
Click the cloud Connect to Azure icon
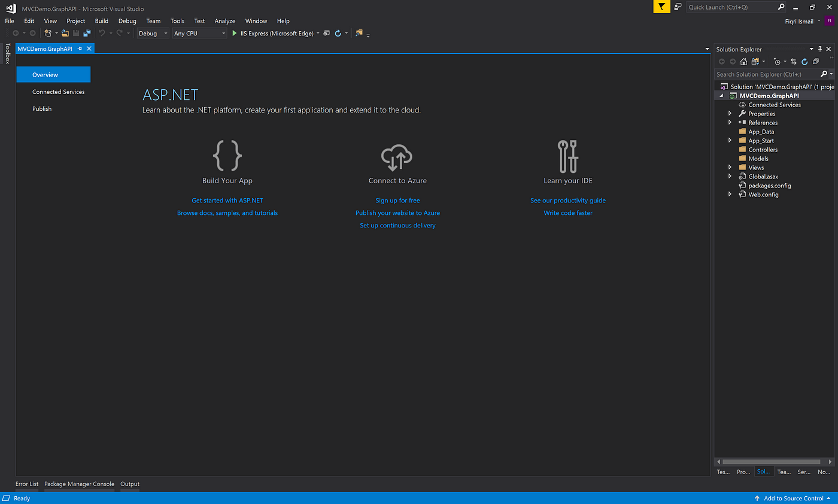pyautogui.click(x=397, y=157)
